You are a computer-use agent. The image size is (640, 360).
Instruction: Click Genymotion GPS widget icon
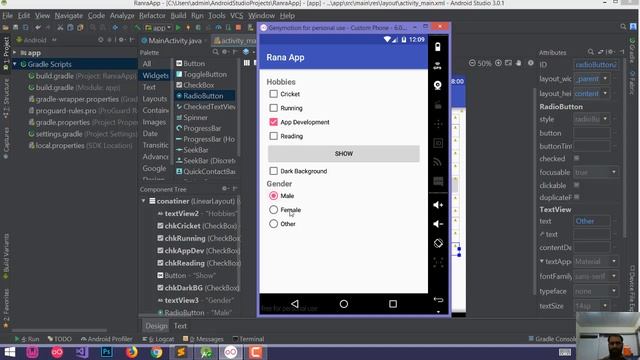pos(438,66)
